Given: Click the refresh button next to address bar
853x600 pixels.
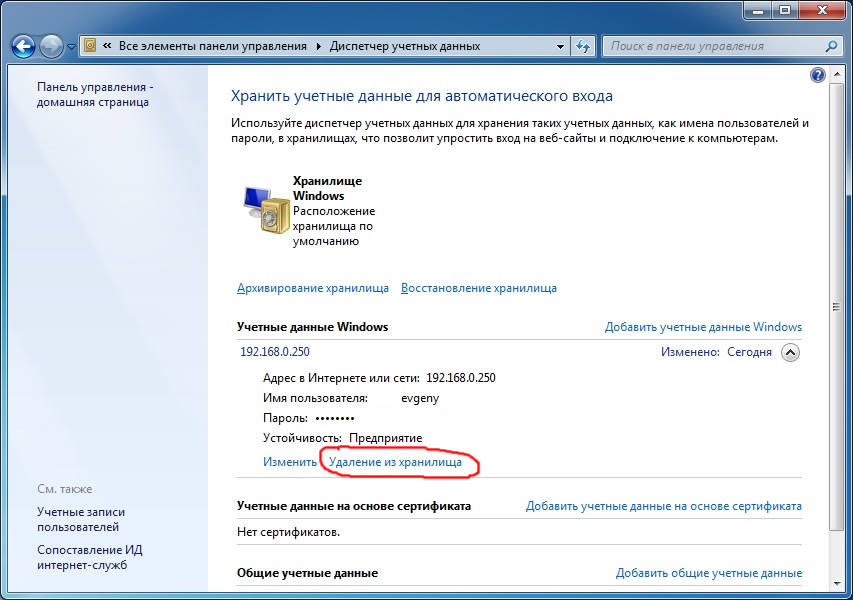Looking at the screenshot, I should coord(583,47).
